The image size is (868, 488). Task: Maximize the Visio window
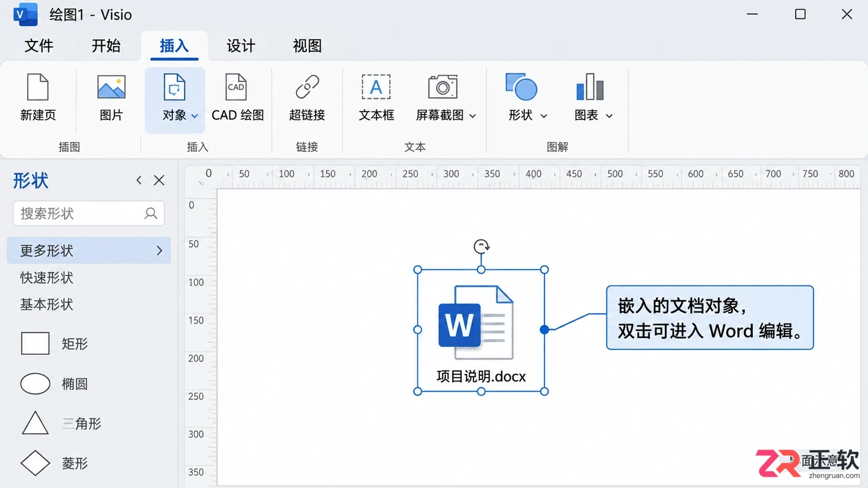pos(800,14)
